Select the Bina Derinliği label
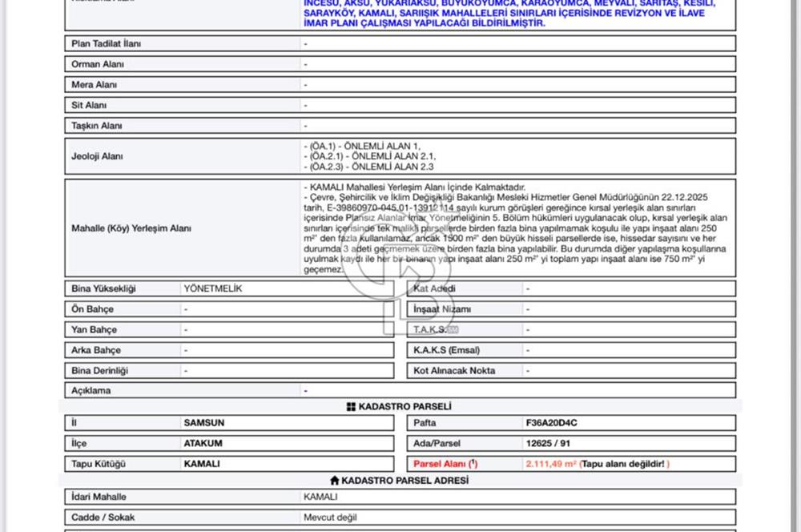 click(99, 370)
